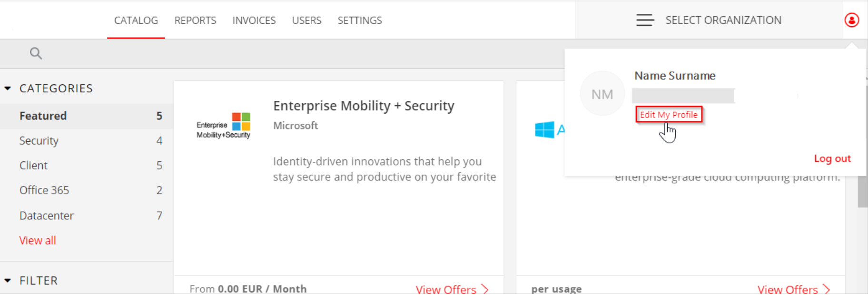Open the user account profile icon
Screen dimensions: 868x295
point(851,20)
